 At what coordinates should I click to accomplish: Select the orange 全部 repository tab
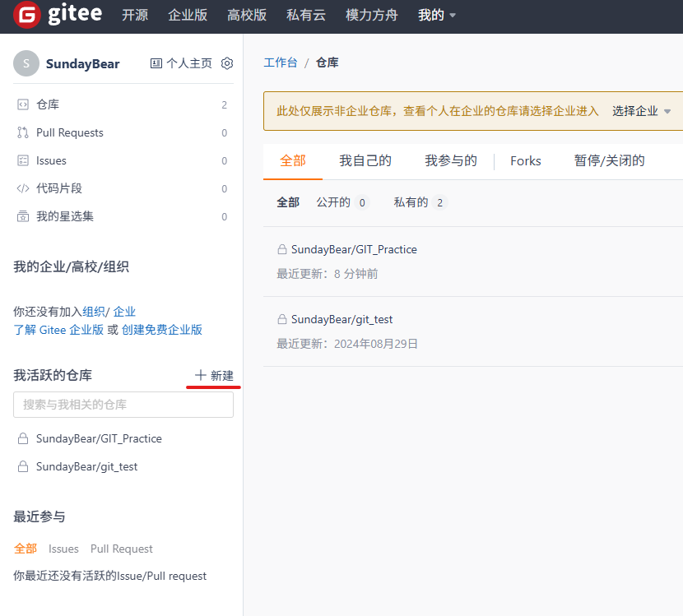click(293, 160)
